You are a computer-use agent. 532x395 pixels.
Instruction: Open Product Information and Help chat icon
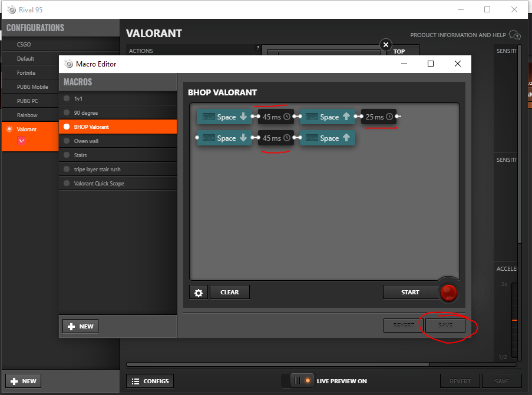[x=515, y=35]
